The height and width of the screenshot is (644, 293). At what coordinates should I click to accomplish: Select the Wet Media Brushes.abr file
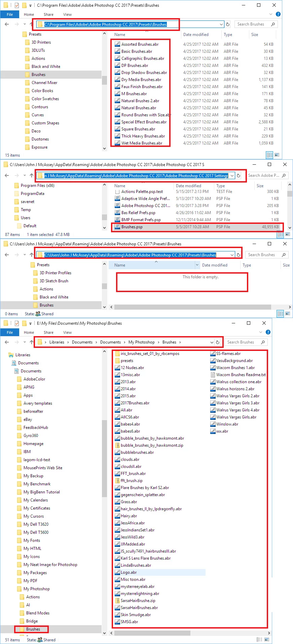click(x=142, y=143)
